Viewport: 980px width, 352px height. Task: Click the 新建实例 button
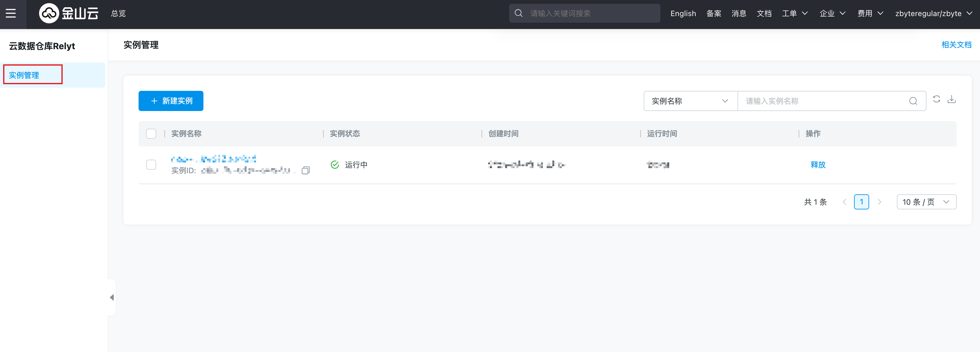[171, 101]
